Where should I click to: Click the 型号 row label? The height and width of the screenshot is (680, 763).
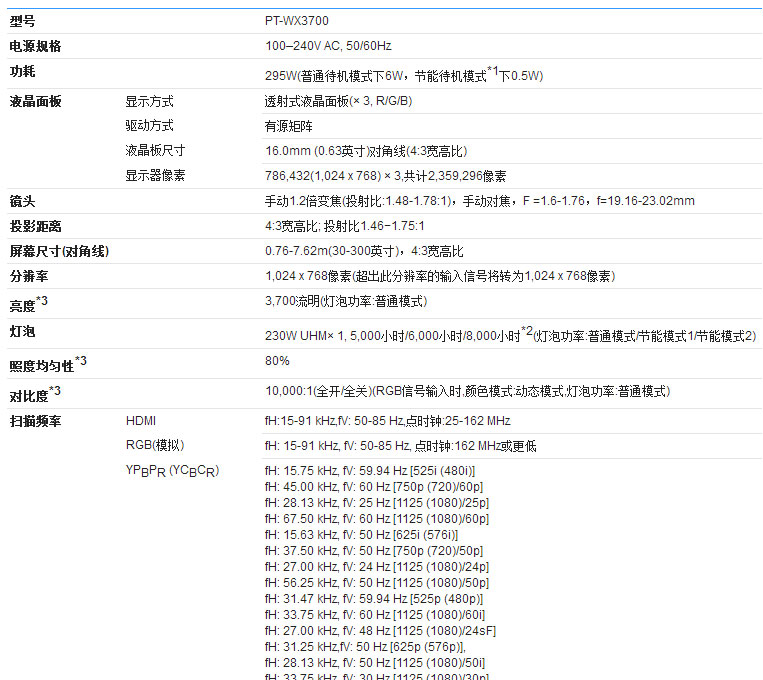pos(22,21)
